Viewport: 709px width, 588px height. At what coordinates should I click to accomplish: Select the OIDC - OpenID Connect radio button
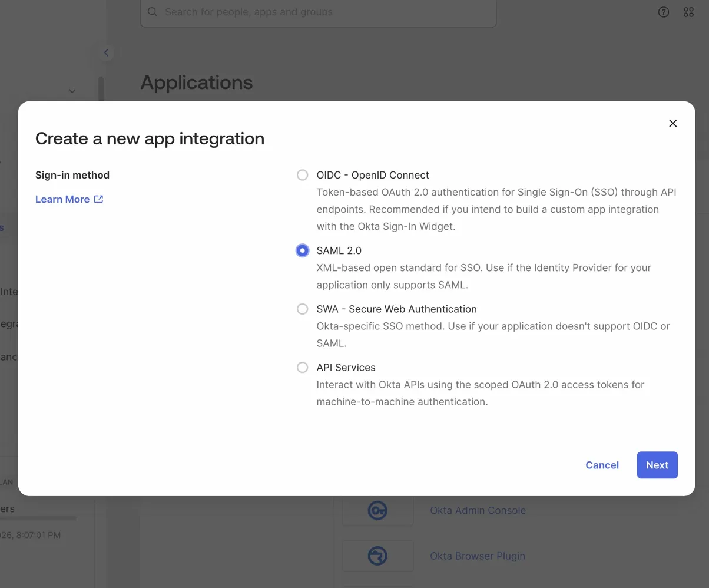pyautogui.click(x=302, y=175)
